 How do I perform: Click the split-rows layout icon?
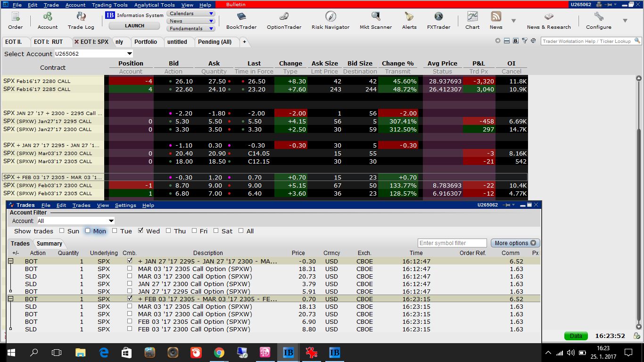507,41
